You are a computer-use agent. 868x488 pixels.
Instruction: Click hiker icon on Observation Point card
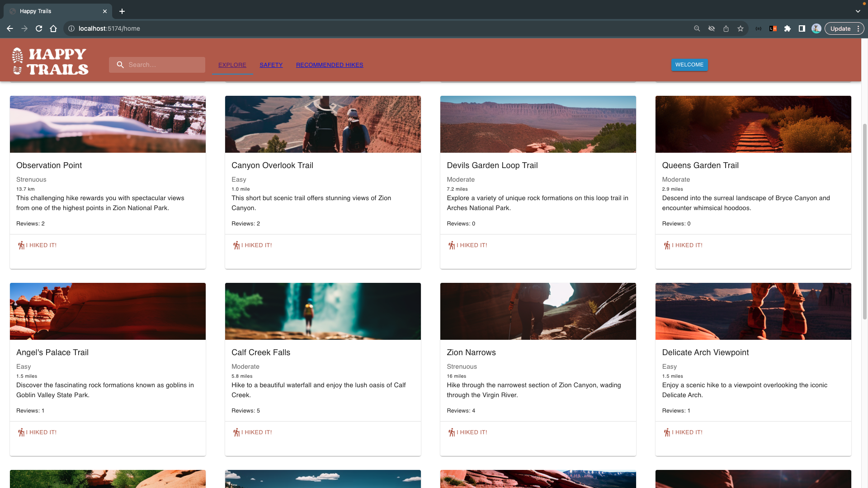tap(21, 245)
